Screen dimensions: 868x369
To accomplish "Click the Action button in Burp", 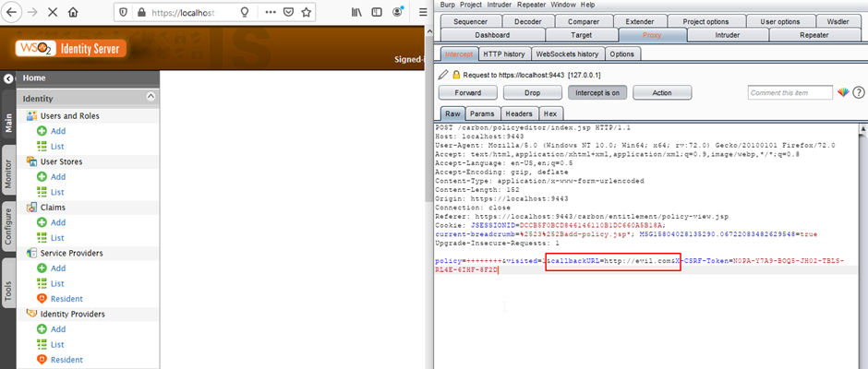I will (662, 93).
